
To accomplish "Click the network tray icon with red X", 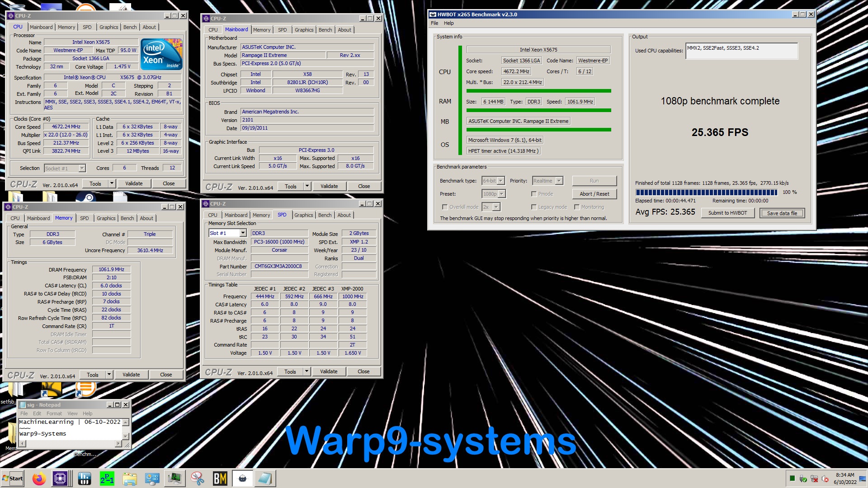I will pos(814,479).
